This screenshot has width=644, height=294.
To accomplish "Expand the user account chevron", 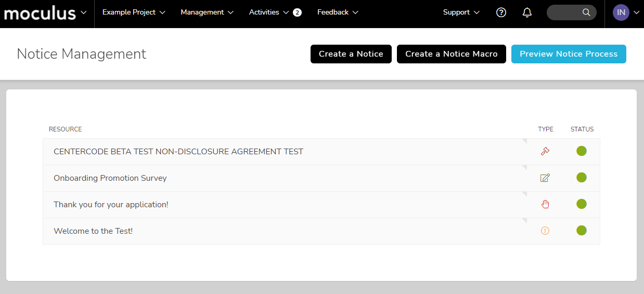I will [636, 12].
